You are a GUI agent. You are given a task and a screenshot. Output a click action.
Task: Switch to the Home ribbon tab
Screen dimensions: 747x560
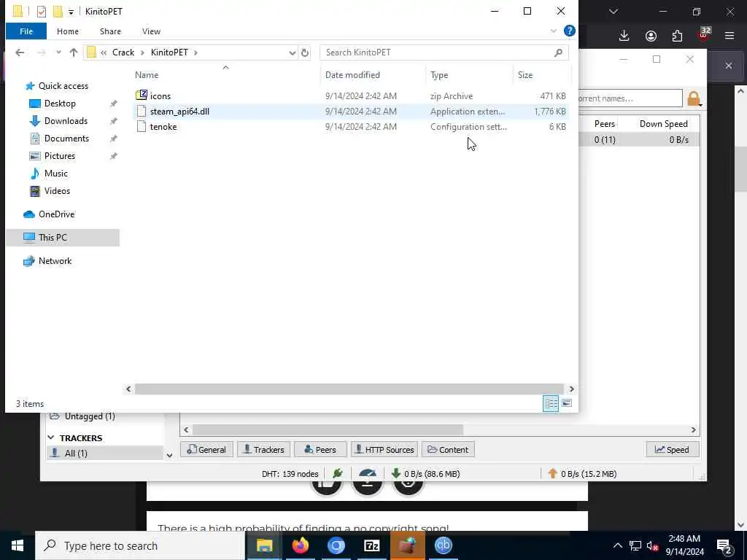point(68,31)
